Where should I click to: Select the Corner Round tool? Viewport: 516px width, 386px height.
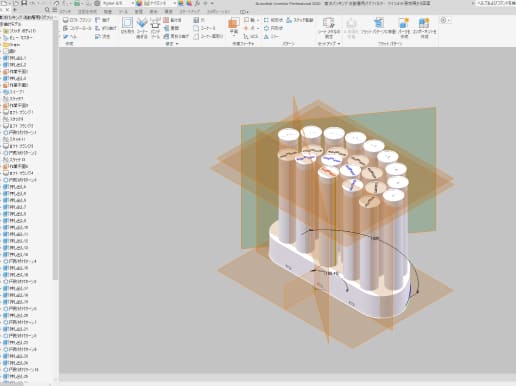tap(204, 28)
